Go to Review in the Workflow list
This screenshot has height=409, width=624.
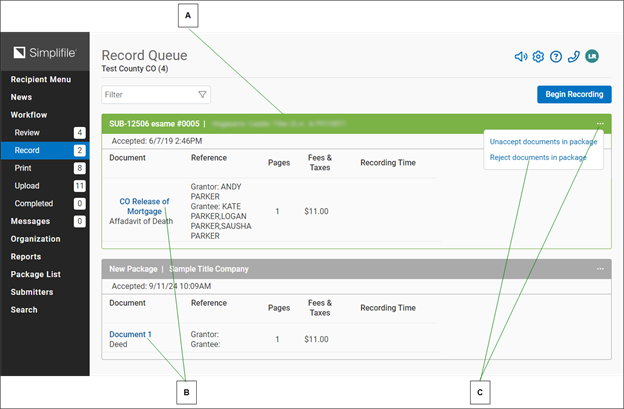tap(27, 132)
